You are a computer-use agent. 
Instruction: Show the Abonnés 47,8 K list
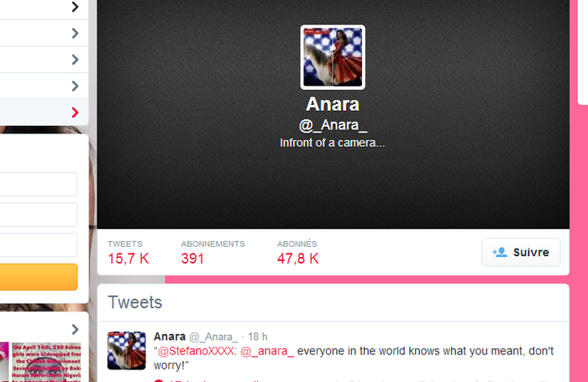[297, 253]
